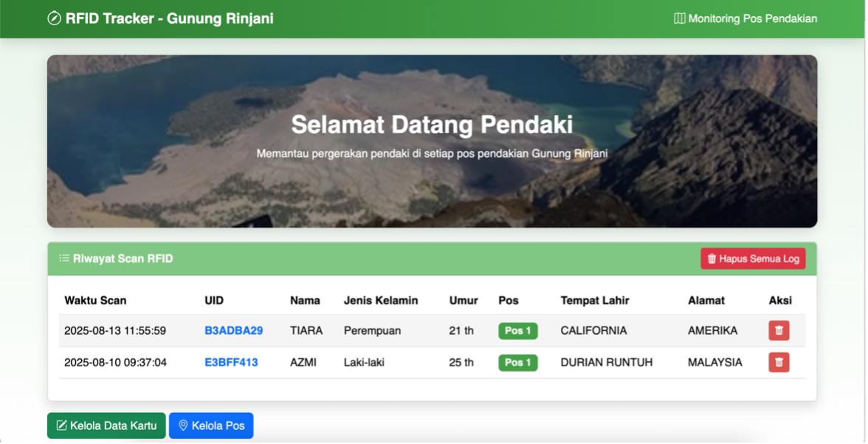Click the delete trash icon on AZMI's row
868x444 pixels.
[x=778, y=362]
